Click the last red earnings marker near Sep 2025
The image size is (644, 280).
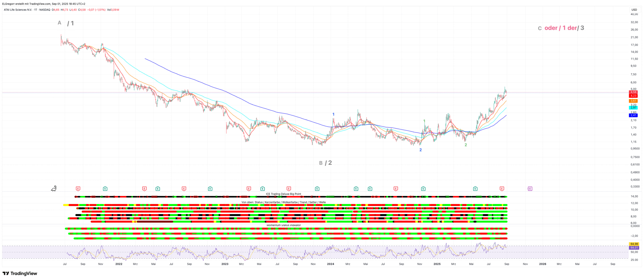502,189
